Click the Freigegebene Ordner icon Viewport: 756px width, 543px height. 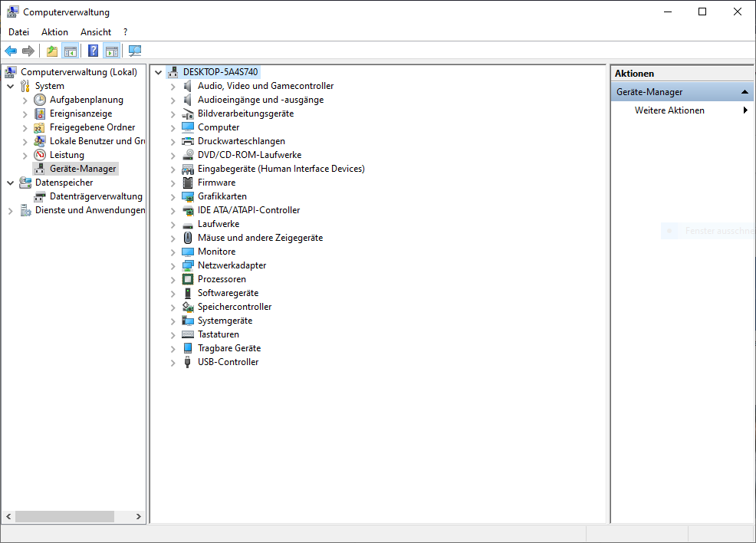(x=40, y=128)
